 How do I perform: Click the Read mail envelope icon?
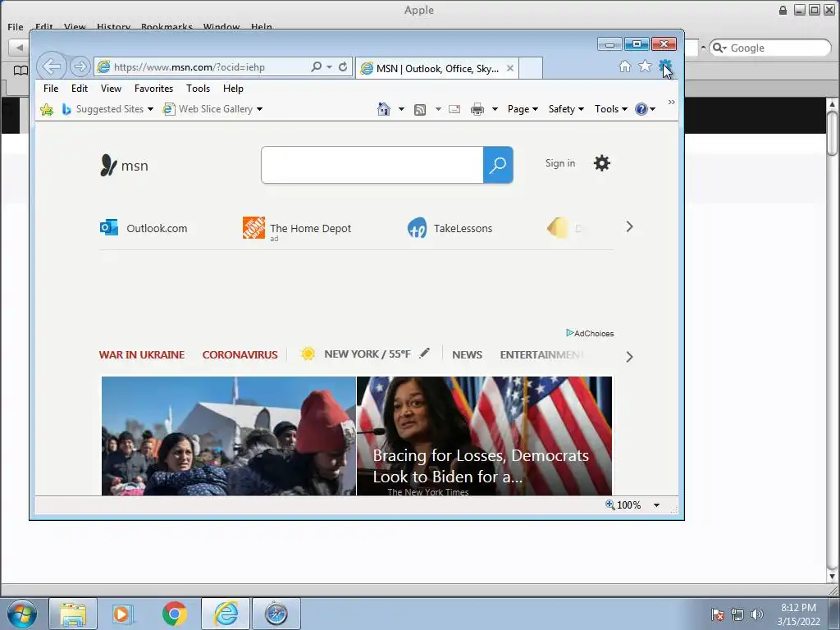click(x=454, y=109)
